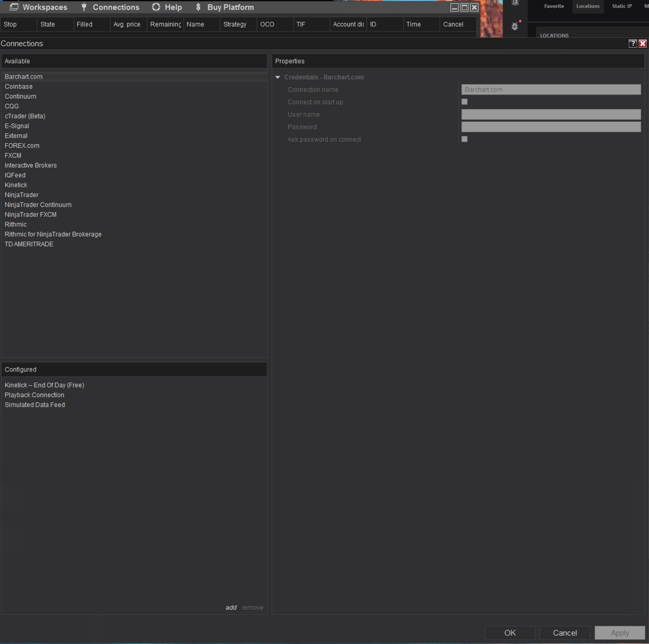The width and height of the screenshot is (649, 644).
Task: Switch to the Static IP tab
Action: pos(622,6)
